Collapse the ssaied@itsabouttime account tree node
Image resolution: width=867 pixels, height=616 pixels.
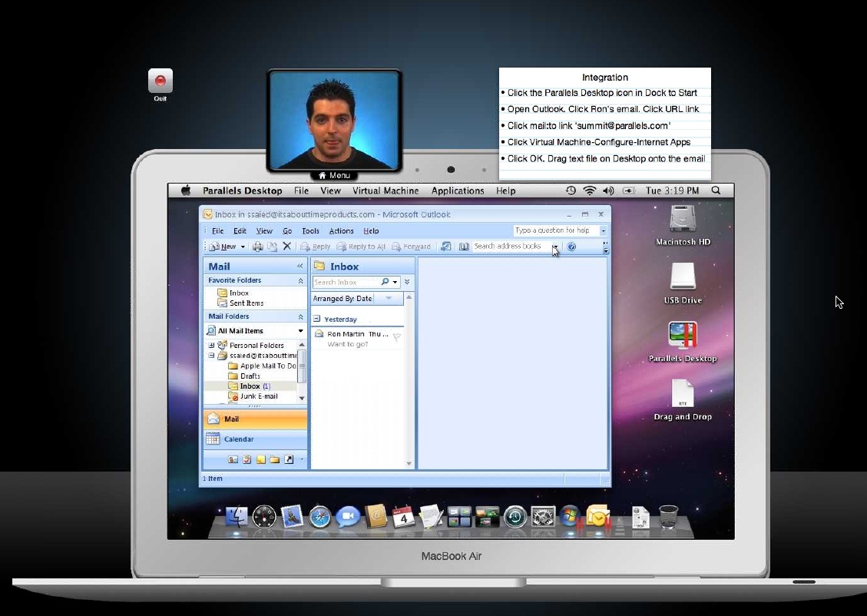pos(211,356)
